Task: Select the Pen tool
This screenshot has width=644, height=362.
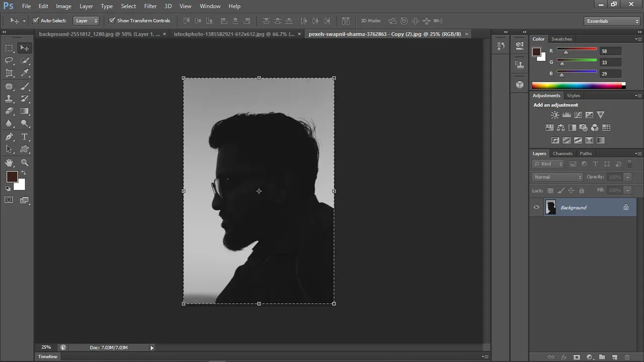Action: click(x=9, y=137)
